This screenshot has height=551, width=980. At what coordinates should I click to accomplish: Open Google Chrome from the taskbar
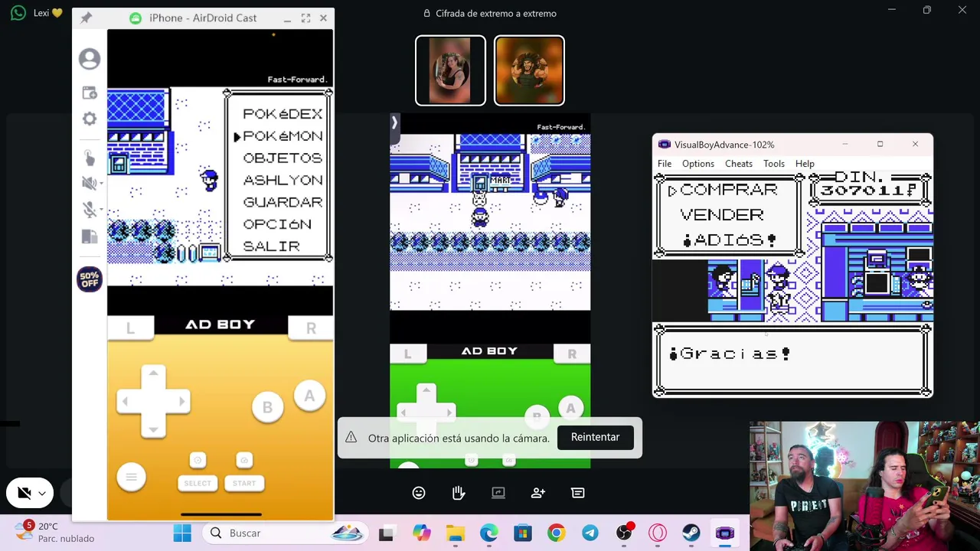click(556, 533)
